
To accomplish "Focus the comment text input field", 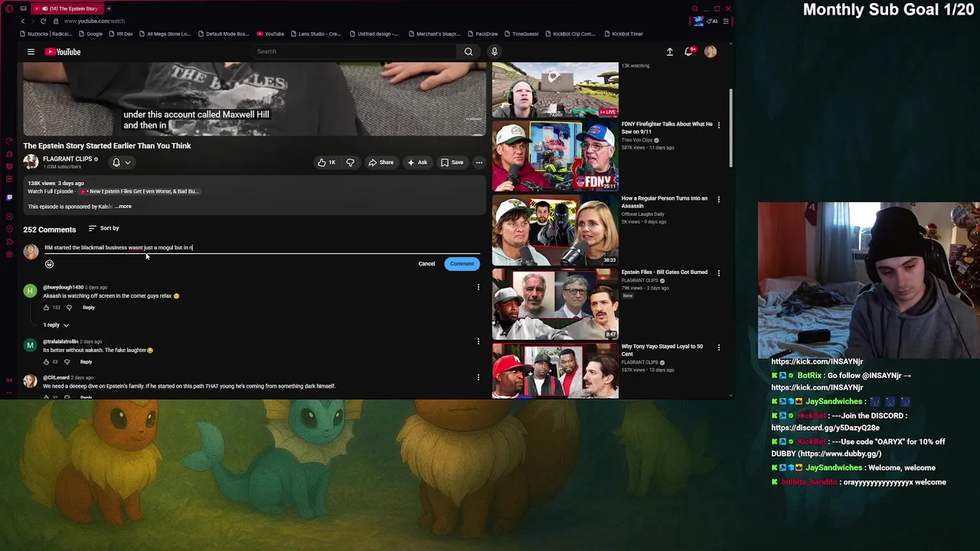I will coord(262,248).
